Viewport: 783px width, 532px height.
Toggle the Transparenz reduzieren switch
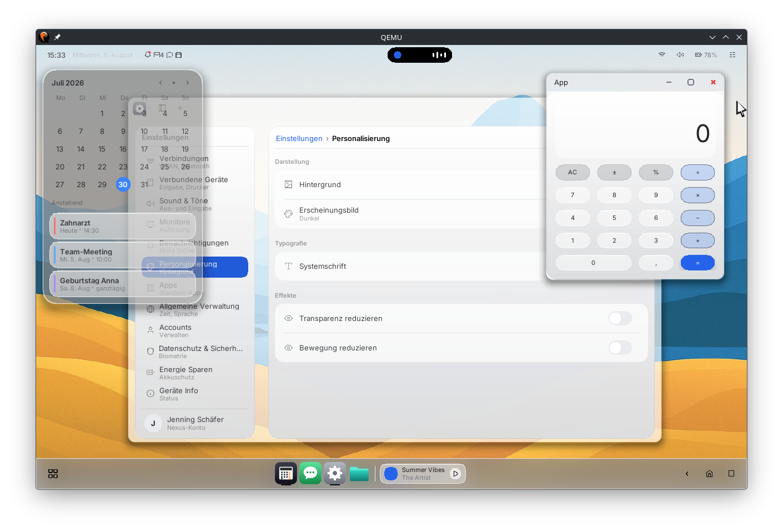click(x=620, y=318)
